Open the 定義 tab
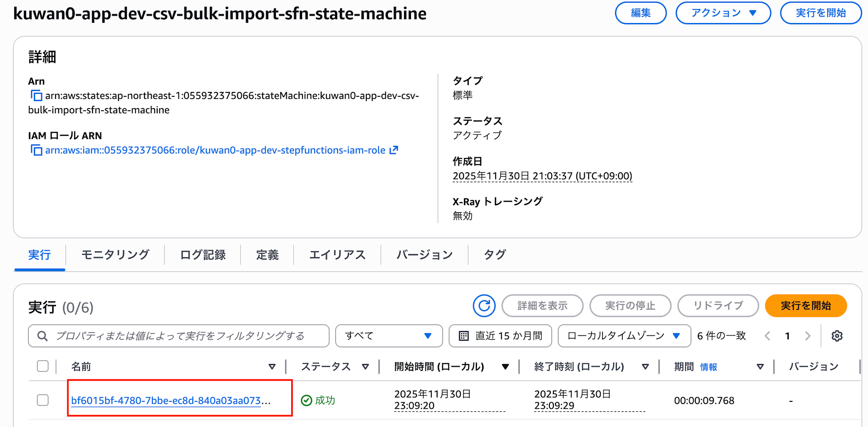The image size is (868, 427). (267, 255)
